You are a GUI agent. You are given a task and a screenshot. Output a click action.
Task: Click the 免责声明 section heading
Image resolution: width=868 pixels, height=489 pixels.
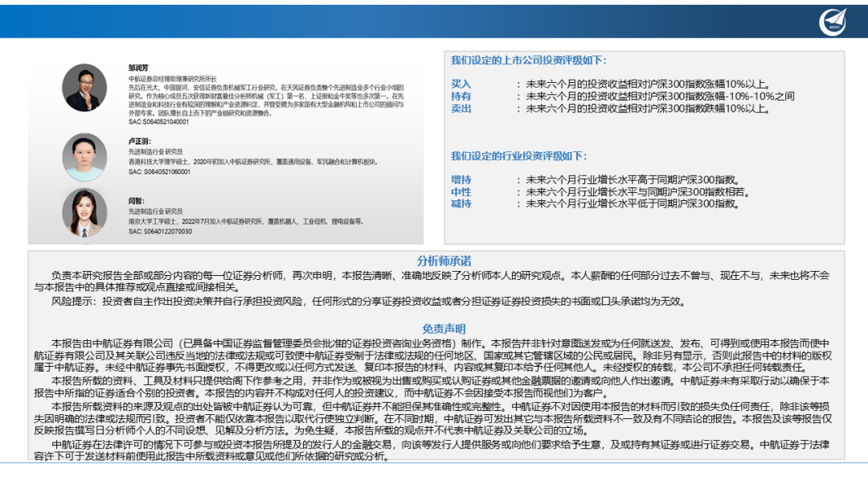444,329
